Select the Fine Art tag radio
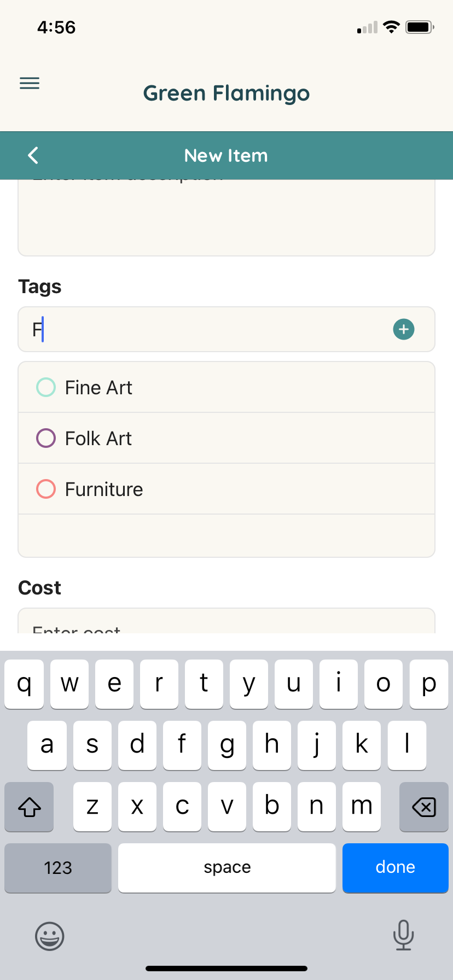Image resolution: width=453 pixels, height=980 pixels. click(x=46, y=387)
